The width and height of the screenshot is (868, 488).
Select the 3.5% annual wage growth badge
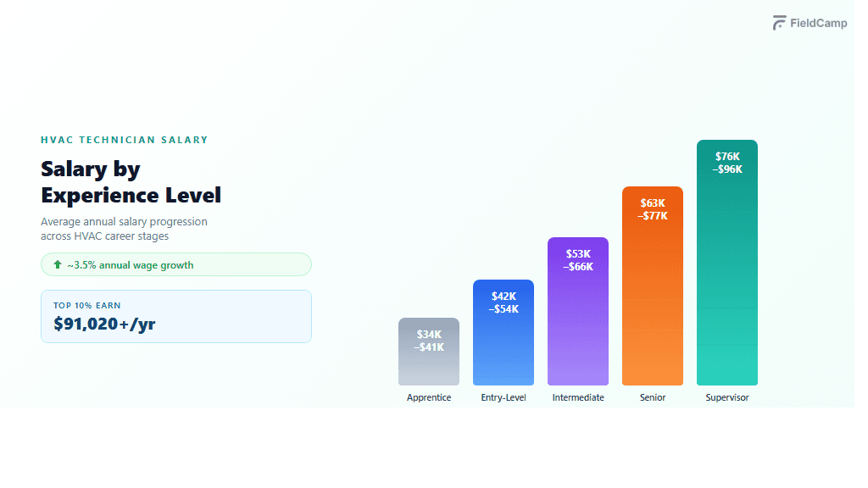tap(175, 265)
